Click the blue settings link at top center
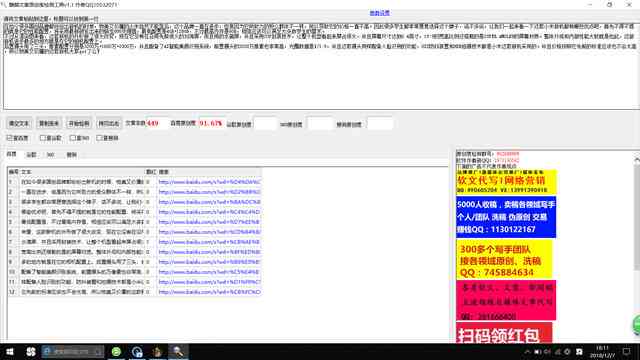This screenshot has width=640, height=360. pyautogui.click(x=380, y=13)
